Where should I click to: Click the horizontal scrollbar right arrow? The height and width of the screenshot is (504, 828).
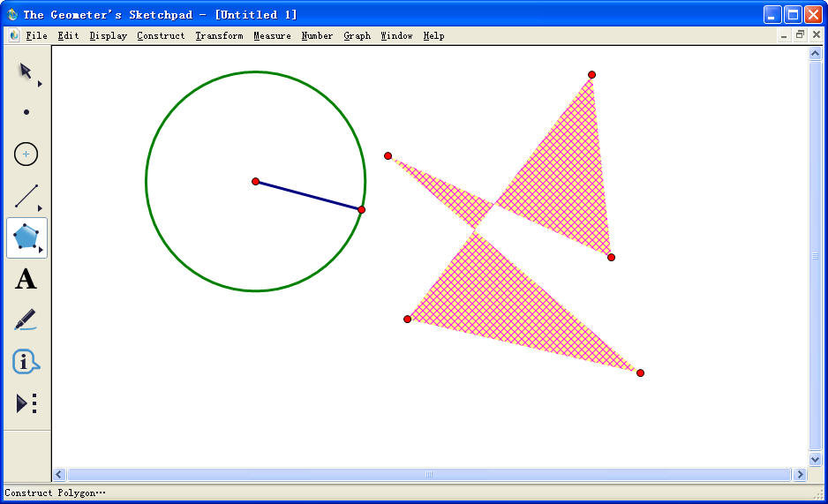coord(800,474)
